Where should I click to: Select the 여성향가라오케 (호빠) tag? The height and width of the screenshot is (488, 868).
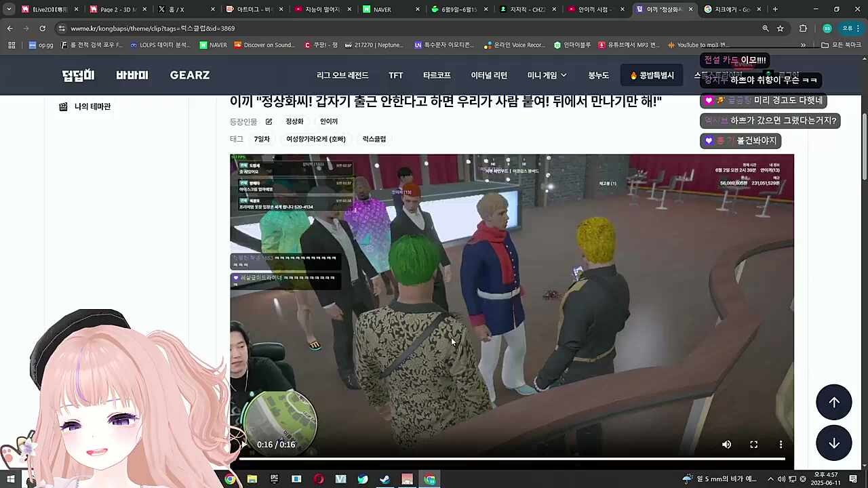coord(316,139)
